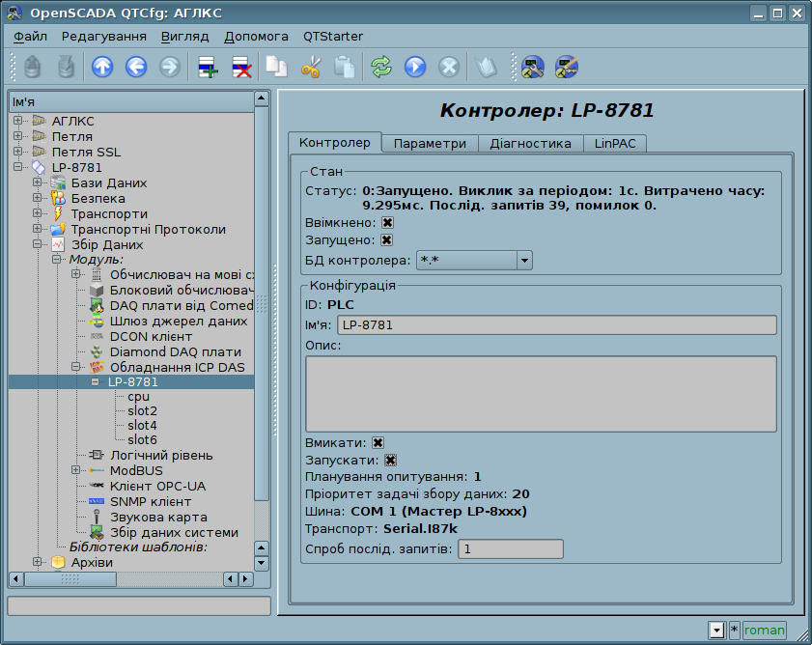The height and width of the screenshot is (645, 812).
Task: Expand the ModBUS tree node
Action: [76, 471]
